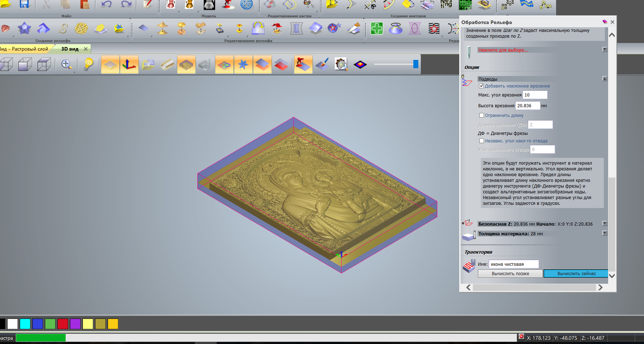644x344 pixels.
Task: Select the shaded cube view icon
Action: pos(25,65)
